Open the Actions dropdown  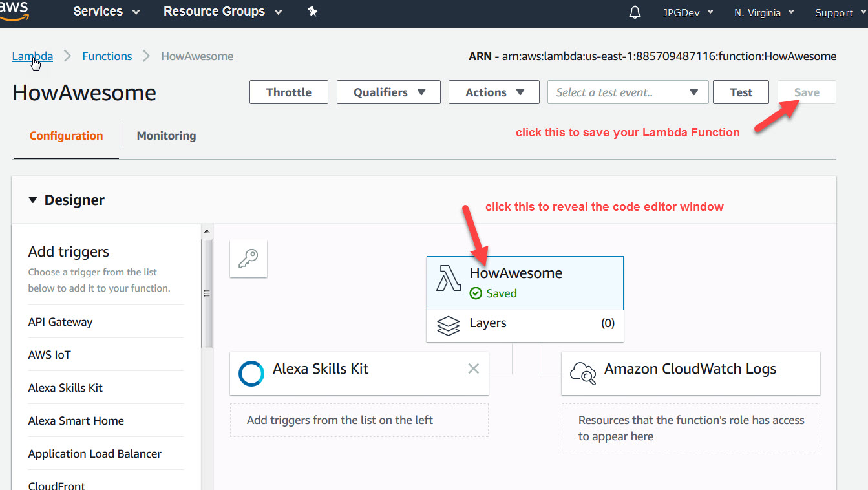click(x=494, y=92)
